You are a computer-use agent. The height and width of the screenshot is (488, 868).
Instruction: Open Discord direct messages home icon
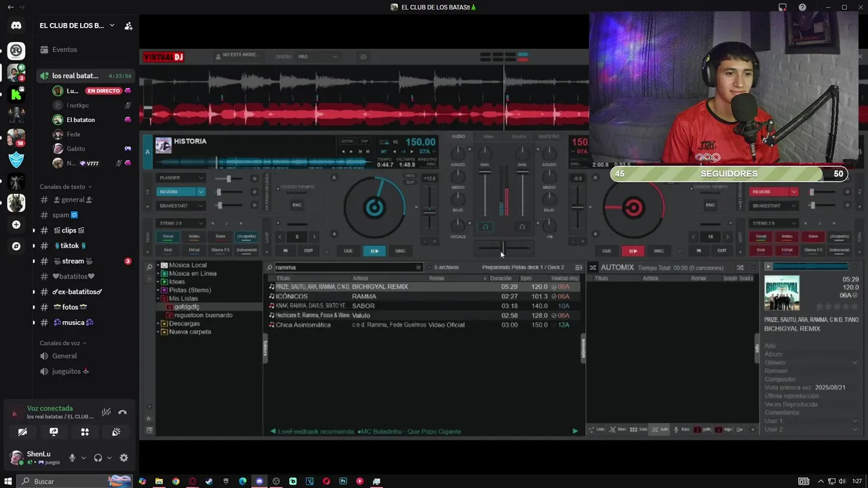16,26
